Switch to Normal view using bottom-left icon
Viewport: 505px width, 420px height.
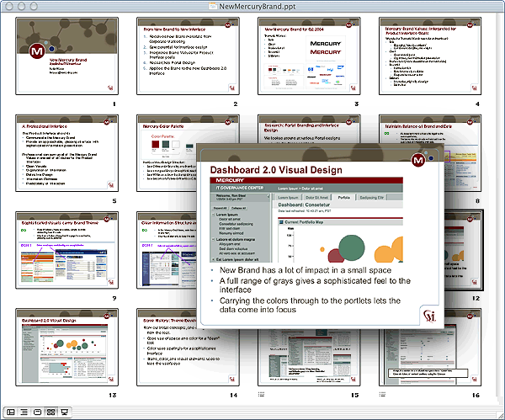[9, 412]
